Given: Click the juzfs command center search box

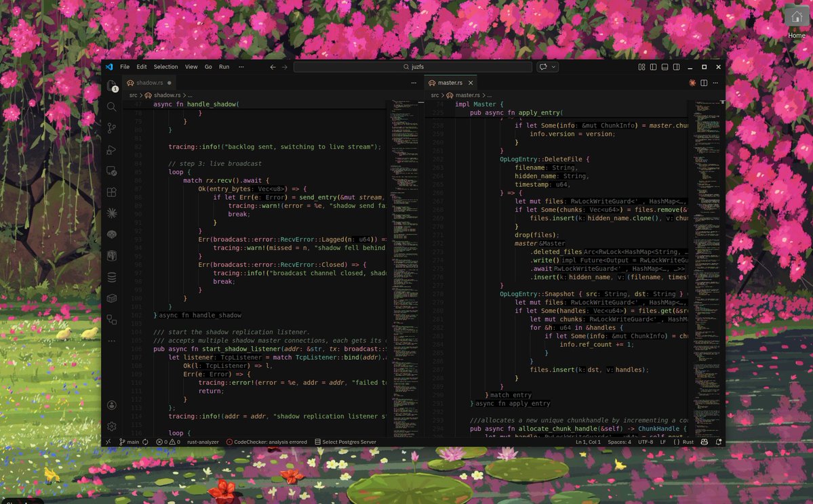Looking at the screenshot, I should (413, 67).
